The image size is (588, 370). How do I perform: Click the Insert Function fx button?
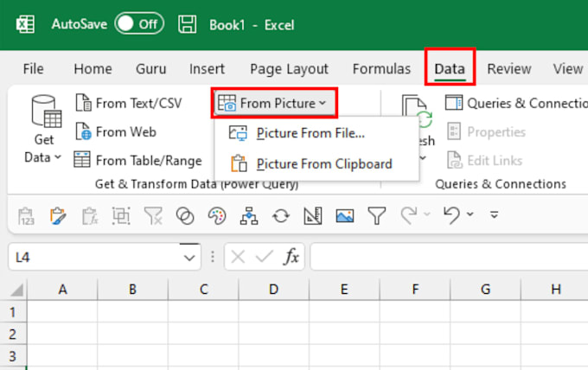point(291,256)
